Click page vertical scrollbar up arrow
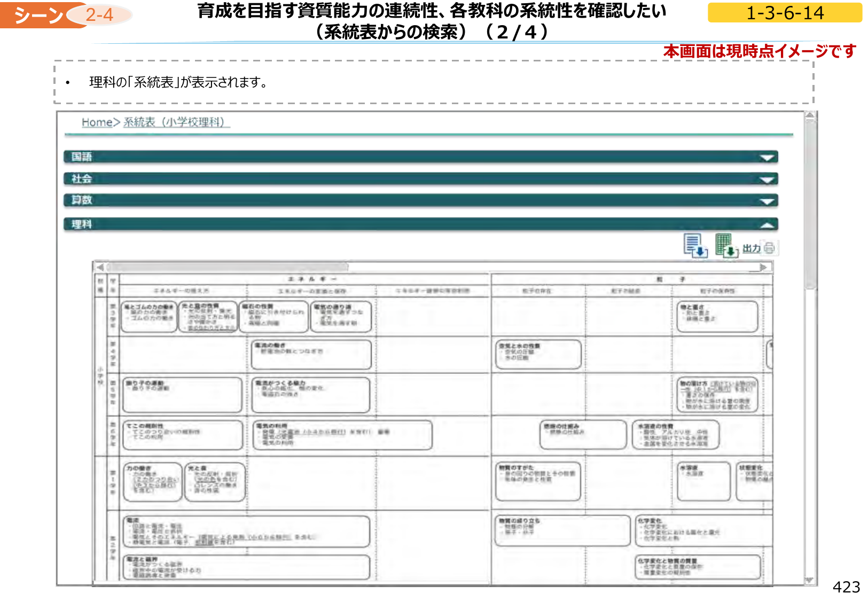The image size is (868, 601). coord(810,115)
